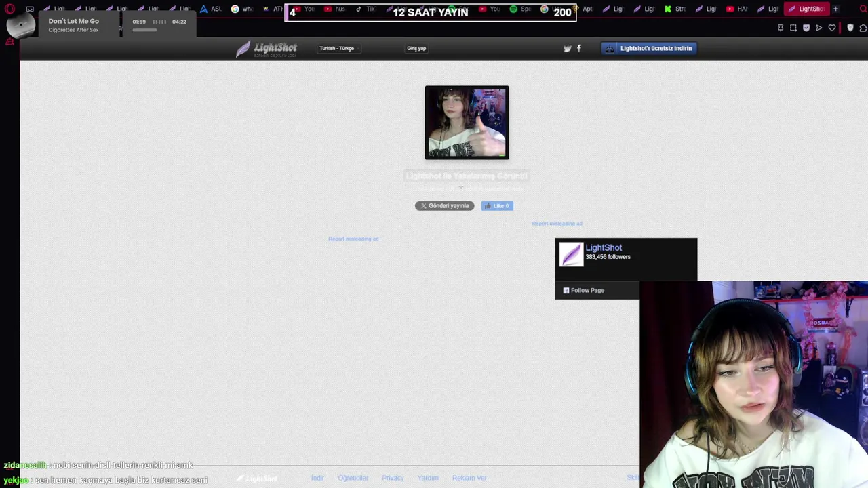Click the extensions cube icon in toolbar
Image resolution: width=868 pixels, height=488 pixels.
coord(863,28)
